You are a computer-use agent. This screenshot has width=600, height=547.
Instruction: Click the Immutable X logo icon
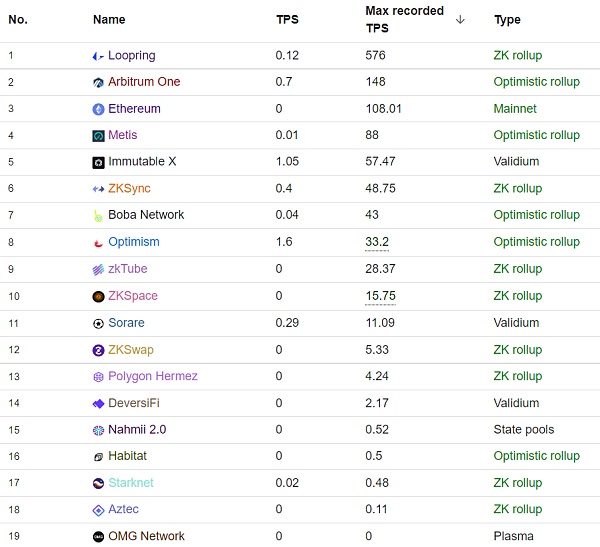click(x=98, y=162)
